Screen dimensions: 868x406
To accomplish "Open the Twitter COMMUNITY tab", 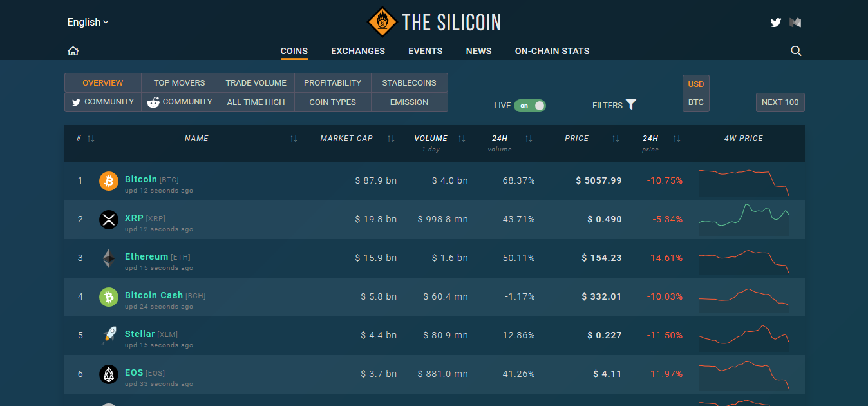I will (103, 102).
